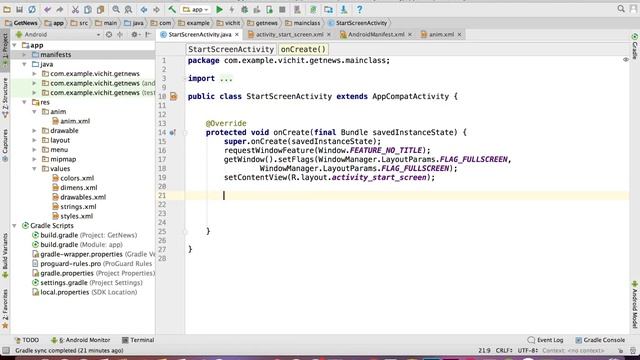The height and width of the screenshot is (360, 640).
Task: Click the Undo arrow icon
Action: coord(48,9)
